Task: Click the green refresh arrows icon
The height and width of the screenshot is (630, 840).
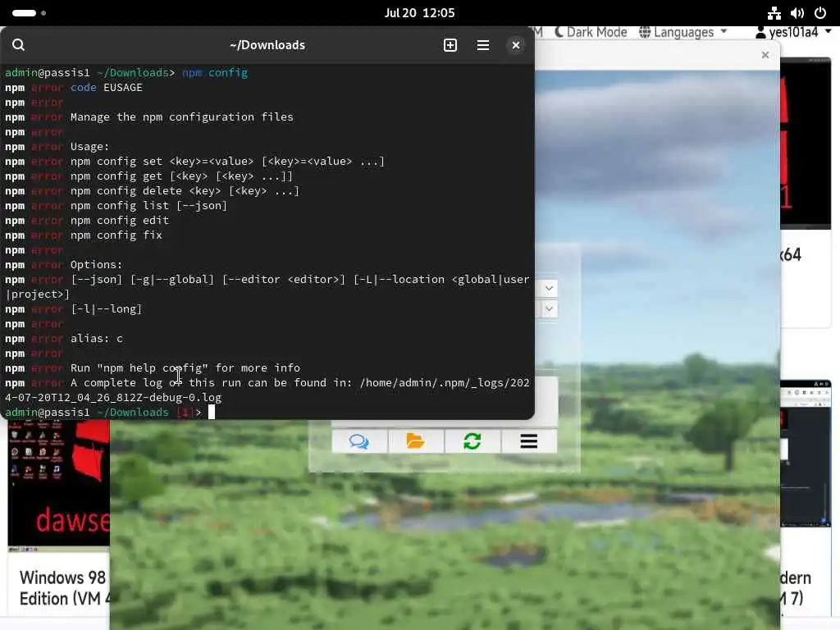Action: coord(472,441)
